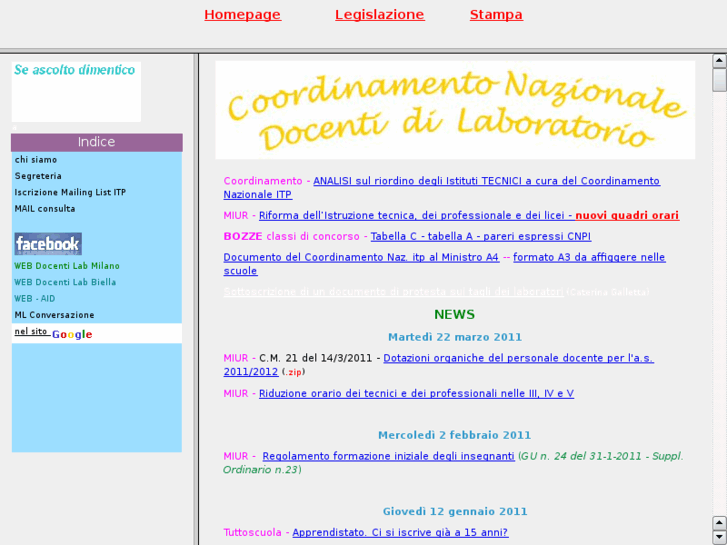Screen dimensions: 727x545
Task: Open Riforma dell'Istruzione tecnica link
Action: pyautogui.click(x=416, y=215)
